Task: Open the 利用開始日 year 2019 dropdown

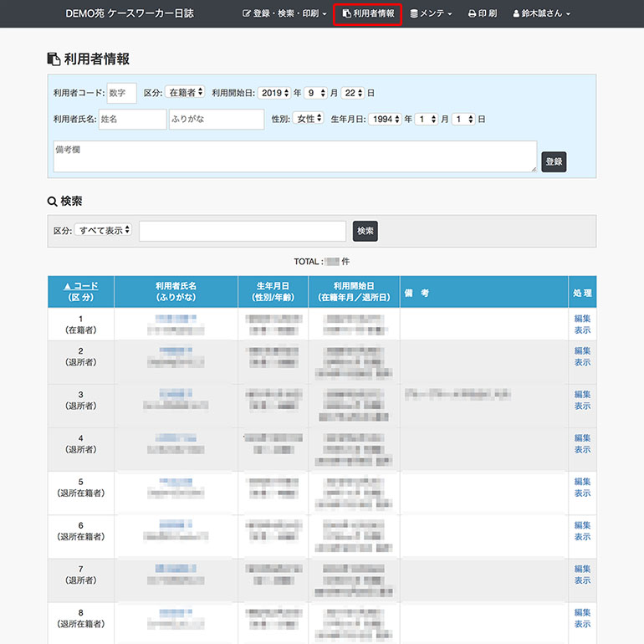Action: (x=274, y=93)
